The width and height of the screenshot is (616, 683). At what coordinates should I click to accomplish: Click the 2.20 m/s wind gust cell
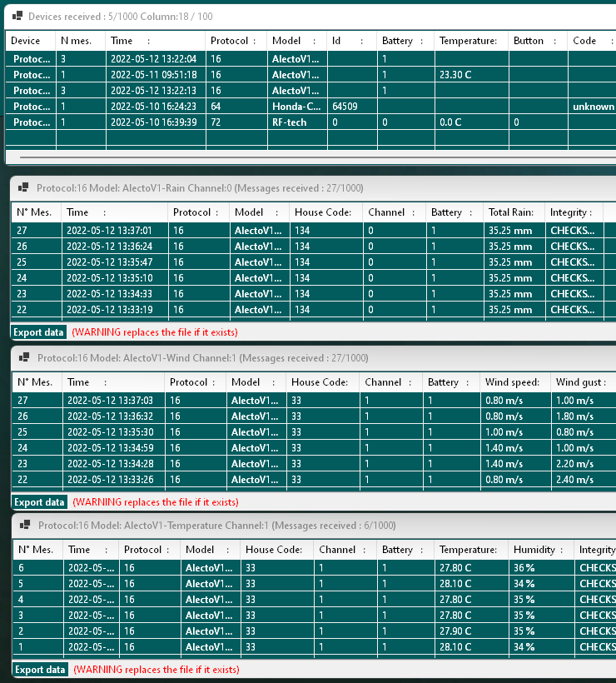(584, 464)
